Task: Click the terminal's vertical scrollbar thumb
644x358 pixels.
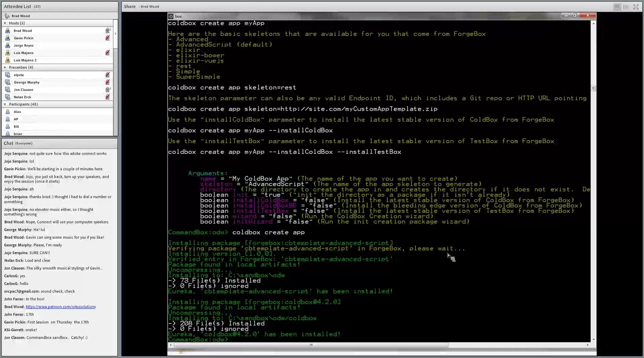Action: click(593, 88)
